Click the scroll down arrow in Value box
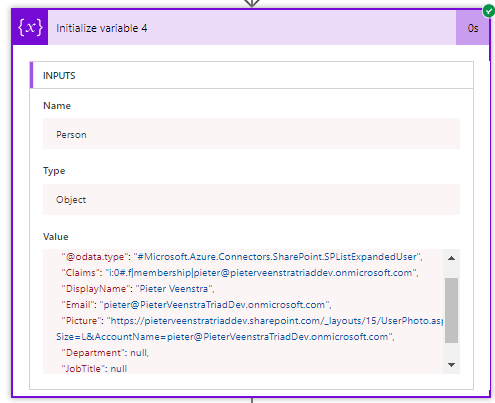 point(451,365)
